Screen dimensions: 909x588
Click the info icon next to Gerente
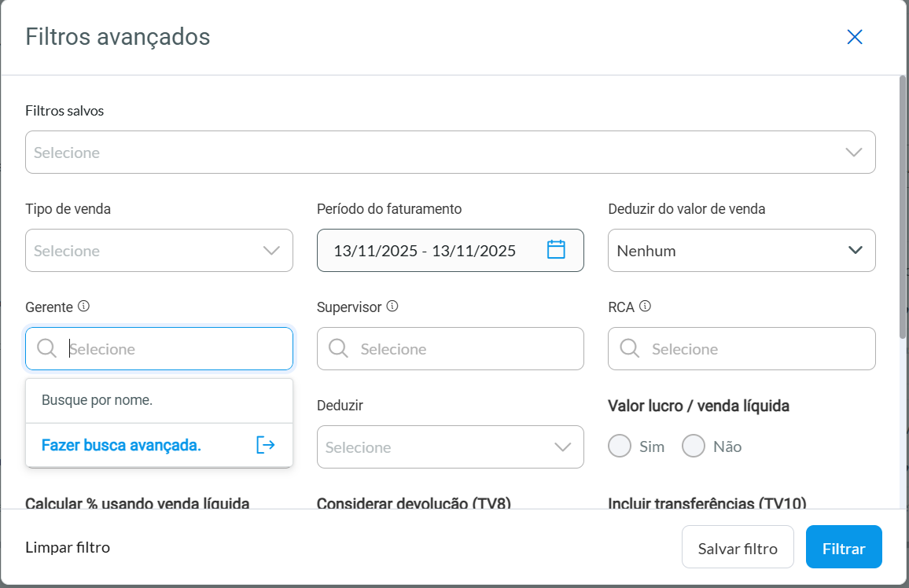pos(84,307)
